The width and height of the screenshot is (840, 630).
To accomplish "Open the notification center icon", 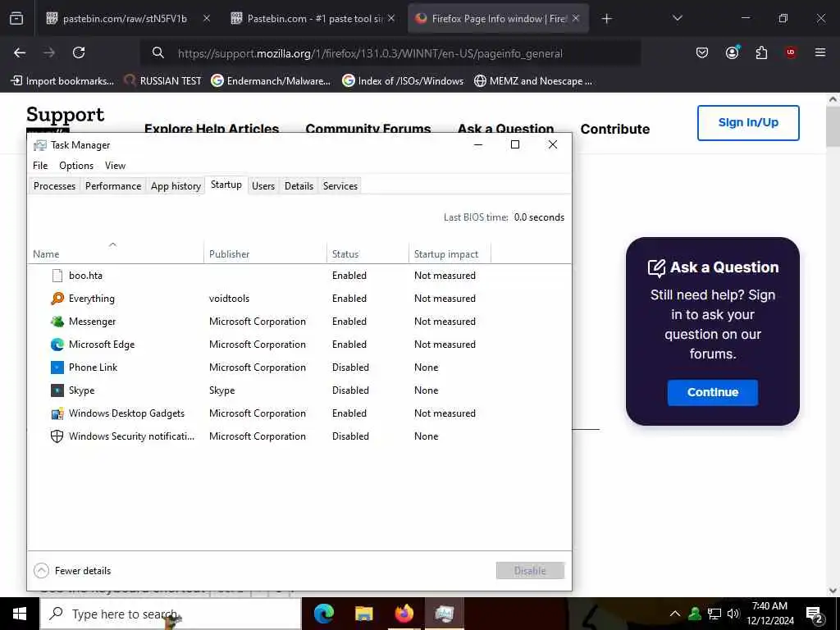I will click(x=815, y=614).
